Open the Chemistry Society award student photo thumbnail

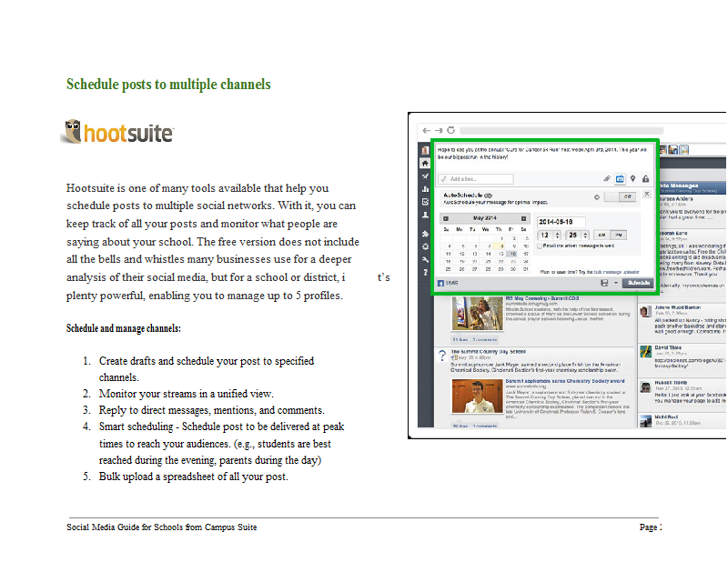coord(477,396)
